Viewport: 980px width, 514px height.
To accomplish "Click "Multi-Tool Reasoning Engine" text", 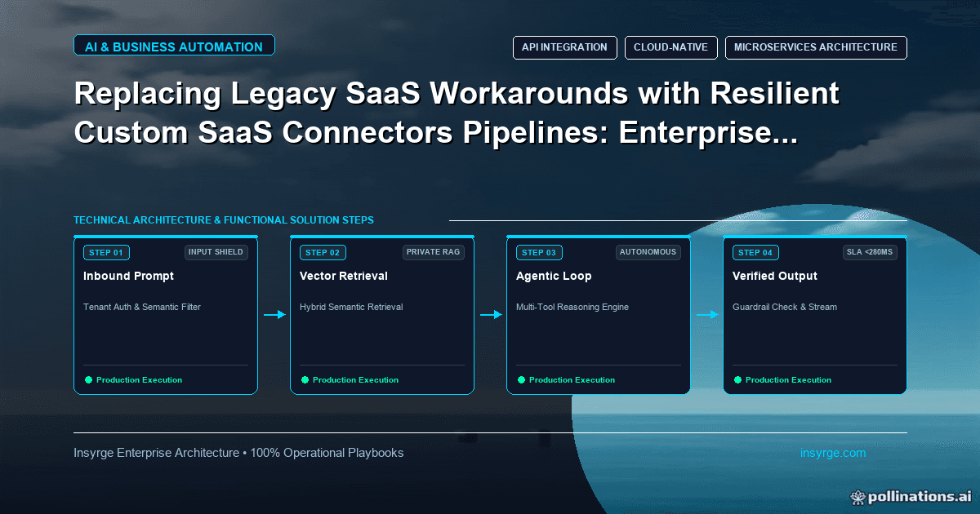I will [x=572, y=308].
